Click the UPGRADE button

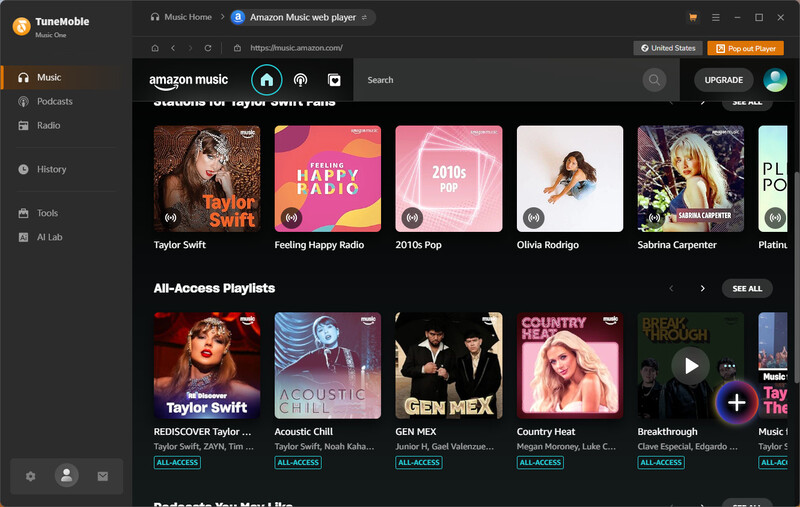click(x=723, y=80)
